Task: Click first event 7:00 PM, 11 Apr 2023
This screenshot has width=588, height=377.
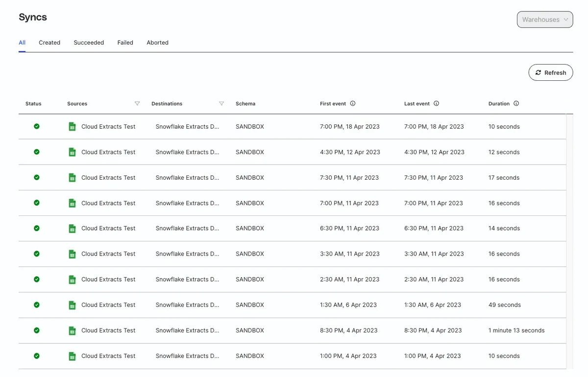Action: click(x=349, y=203)
